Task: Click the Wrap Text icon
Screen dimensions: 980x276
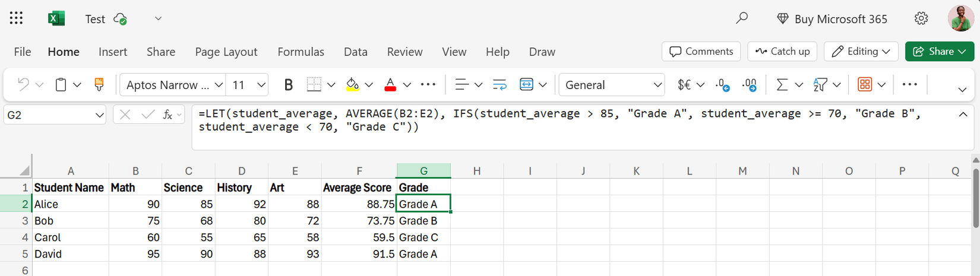Action: pos(500,85)
